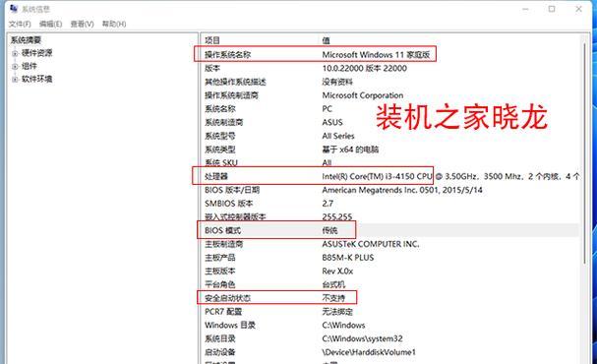Click the Rev X.0x value
Screen dimensions: 597x364
[x=337, y=272]
